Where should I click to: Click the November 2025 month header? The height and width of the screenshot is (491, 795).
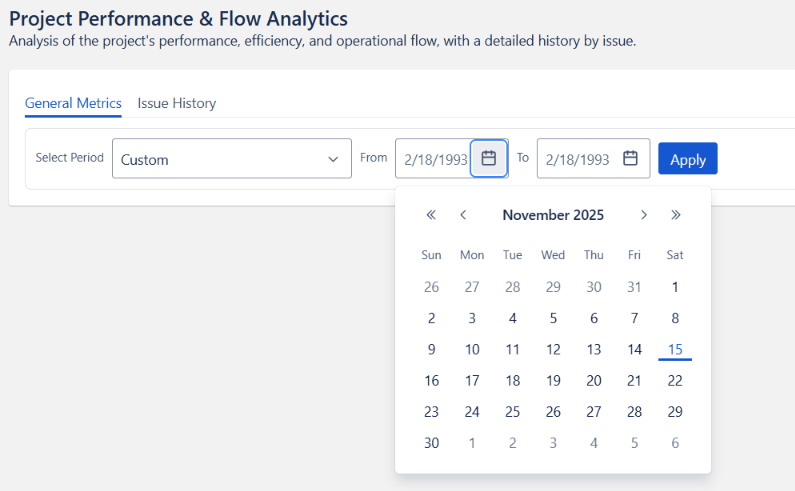click(553, 215)
